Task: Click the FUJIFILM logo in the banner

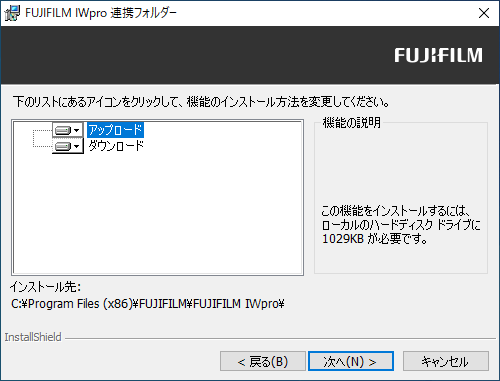Action: [x=438, y=55]
